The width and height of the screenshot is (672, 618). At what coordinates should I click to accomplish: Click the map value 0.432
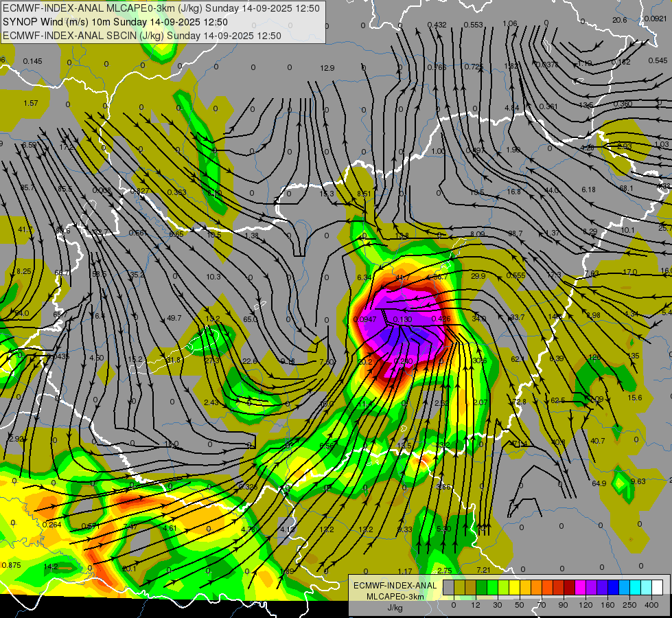(x=437, y=25)
